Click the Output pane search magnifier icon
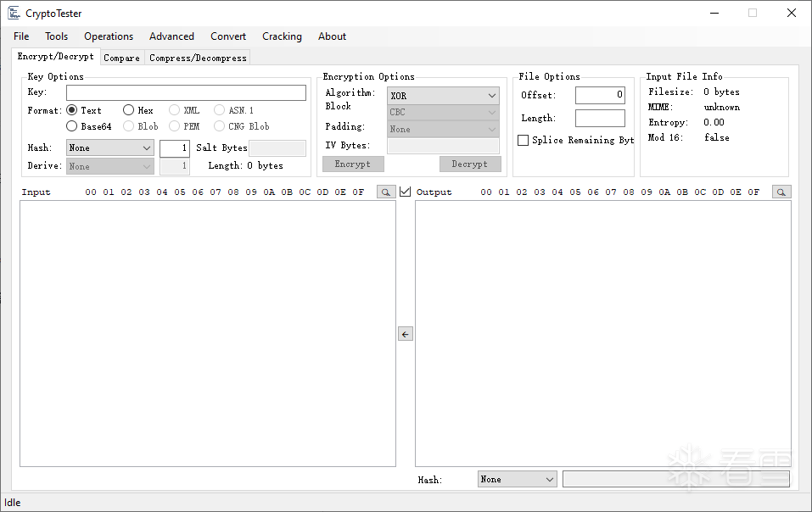Viewport: 812px width, 512px height. 781,192
